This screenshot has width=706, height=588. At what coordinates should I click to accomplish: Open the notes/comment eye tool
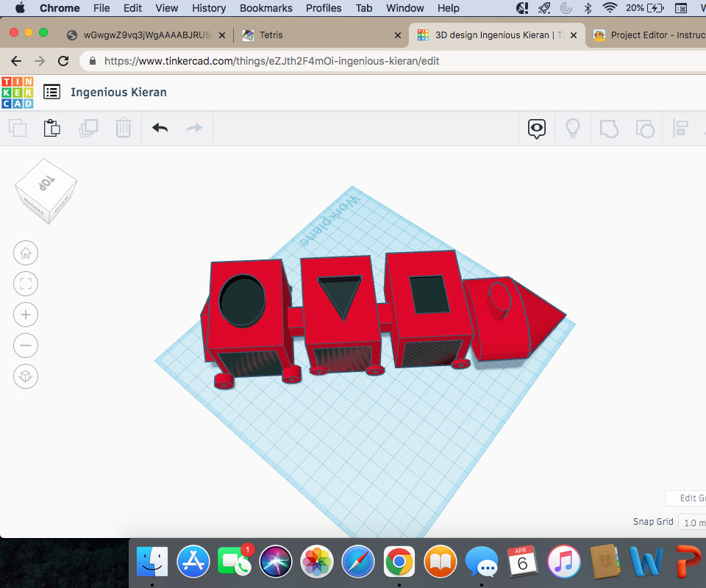point(537,129)
